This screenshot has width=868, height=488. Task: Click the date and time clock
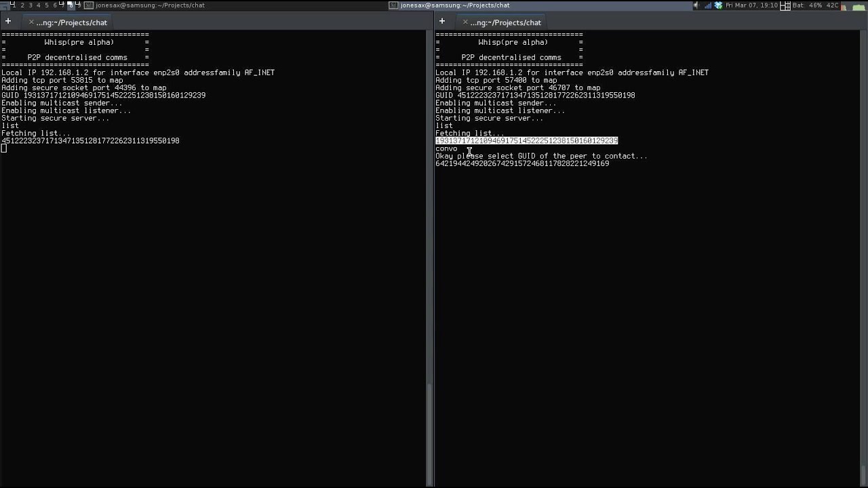(x=751, y=5)
